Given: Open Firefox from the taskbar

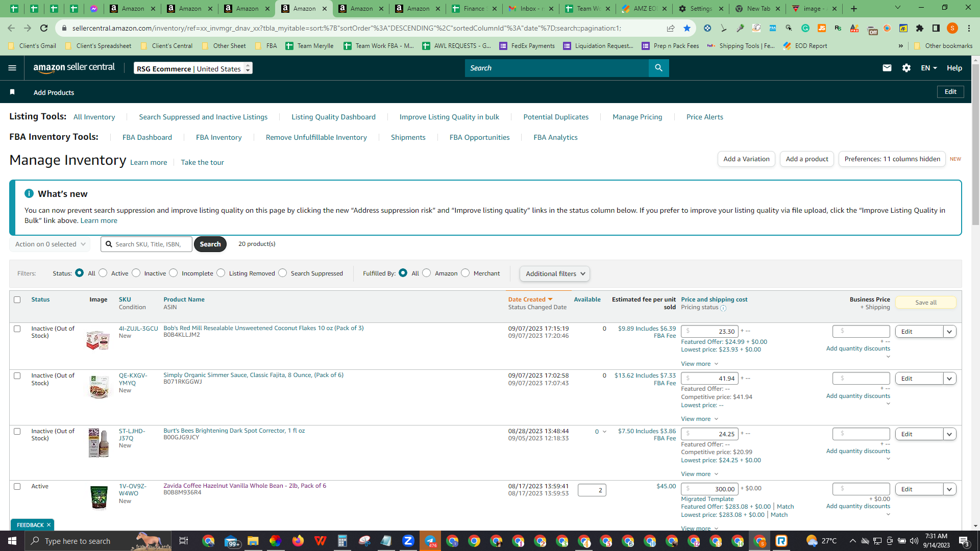Looking at the screenshot, I should [x=298, y=541].
